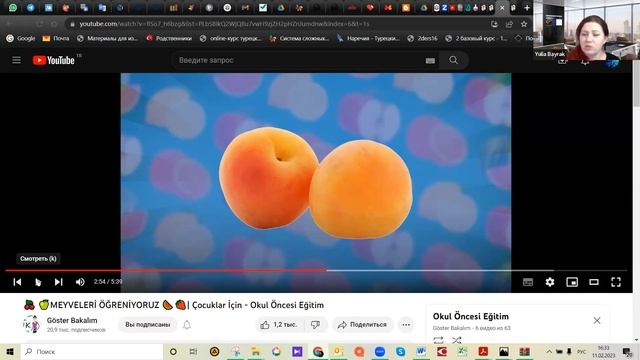Toggle playlist shuffle
The height and width of the screenshot is (360, 640).
[x=456, y=340]
